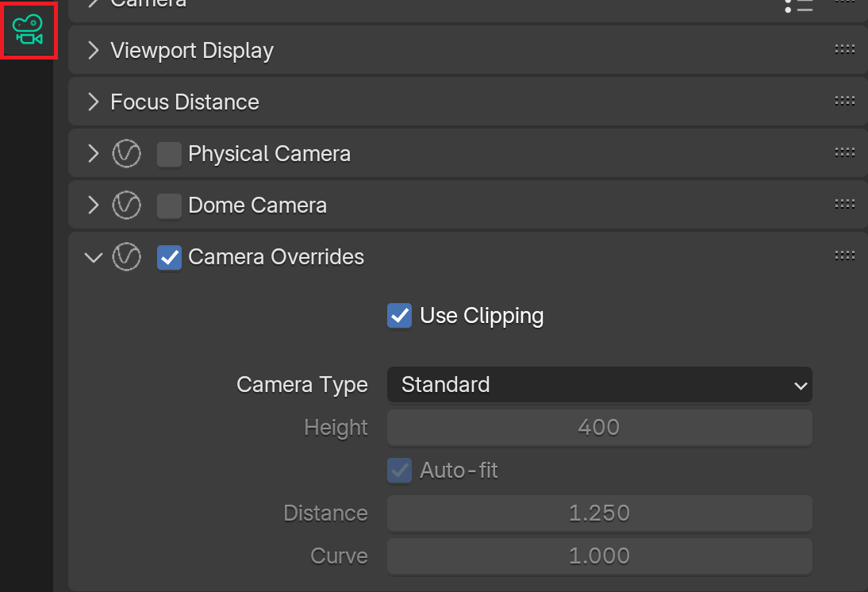The height and width of the screenshot is (592, 868).
Task: Click the Focus Distance panel title
Action: point(185,102)
